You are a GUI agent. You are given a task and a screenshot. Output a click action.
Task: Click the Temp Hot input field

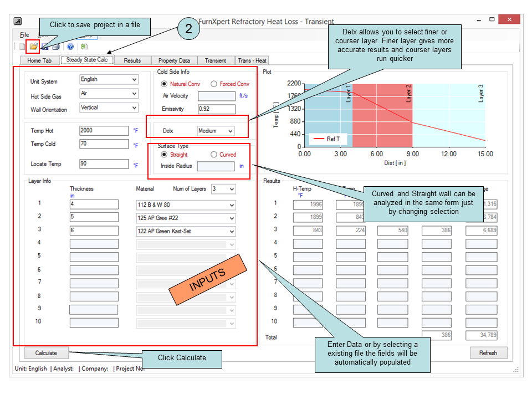click(x=104, y=131)
